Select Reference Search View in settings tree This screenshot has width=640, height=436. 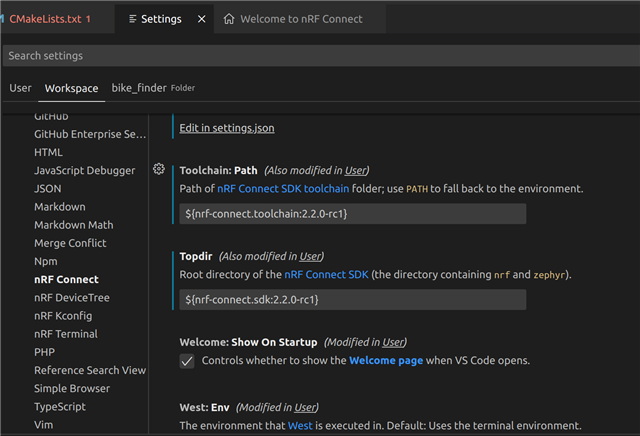point(90,370)
